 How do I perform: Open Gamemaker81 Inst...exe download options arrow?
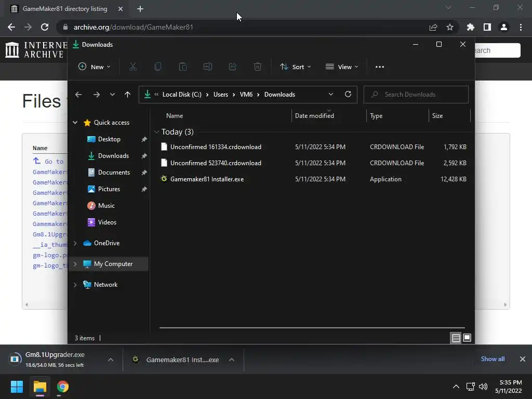click(x=232, y=360)
